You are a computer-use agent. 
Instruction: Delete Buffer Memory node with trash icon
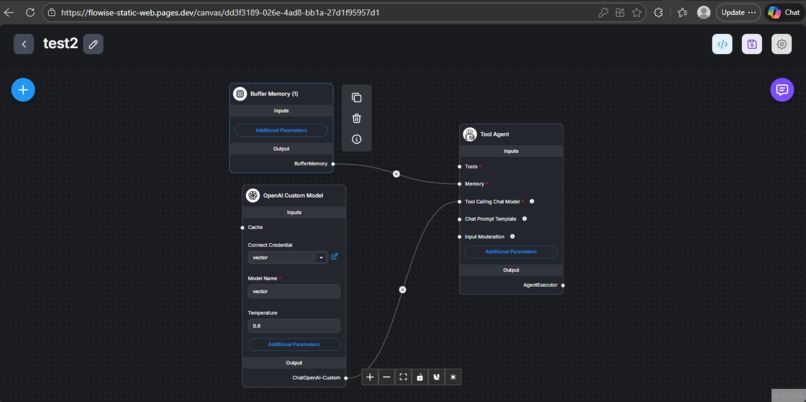pyautogui.click(x=357, y=118)
